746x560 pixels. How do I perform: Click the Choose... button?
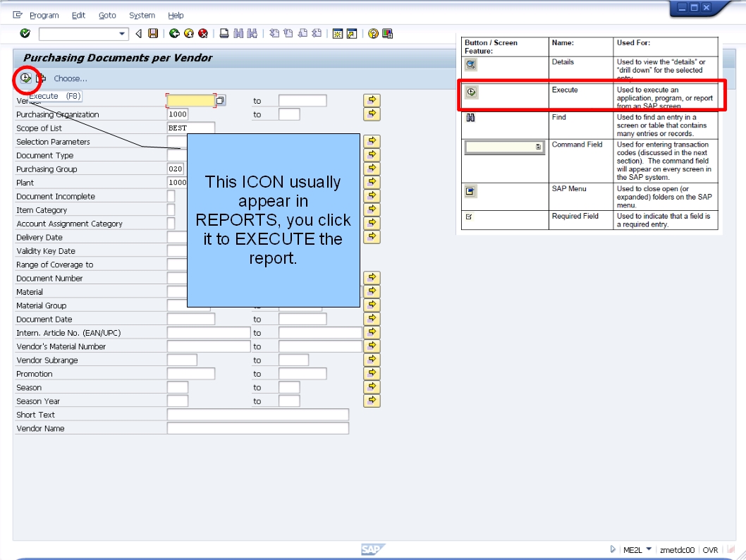(71, 79)
